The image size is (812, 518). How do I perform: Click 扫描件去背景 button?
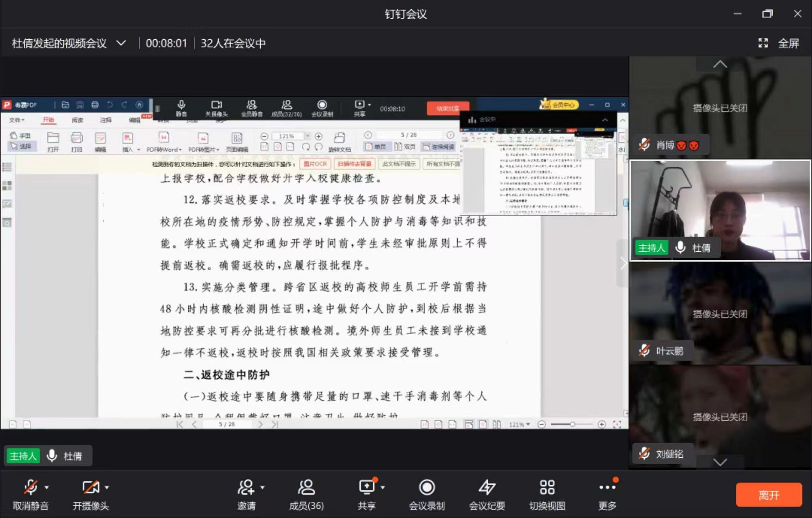(x=354, y=164)
